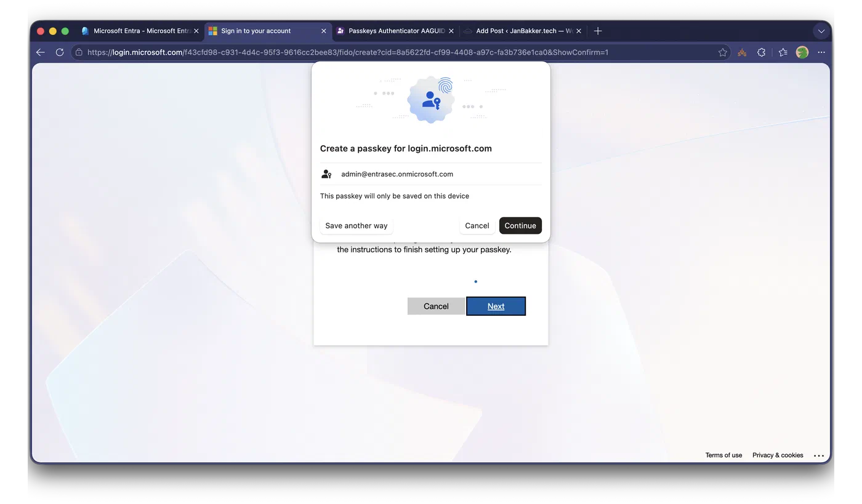
Task: Switch to the Microsoft Entra tab
Action: pos(140,31)
